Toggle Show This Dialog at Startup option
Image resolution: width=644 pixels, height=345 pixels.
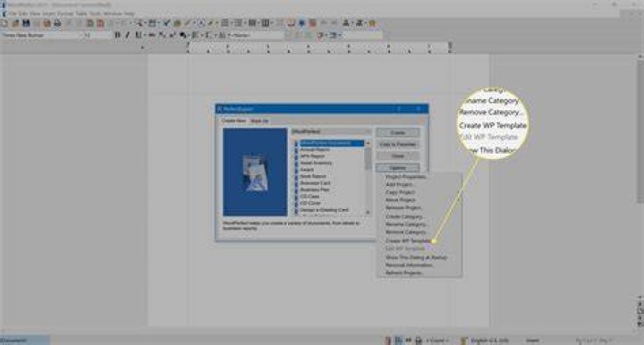(x=416, y=257)
